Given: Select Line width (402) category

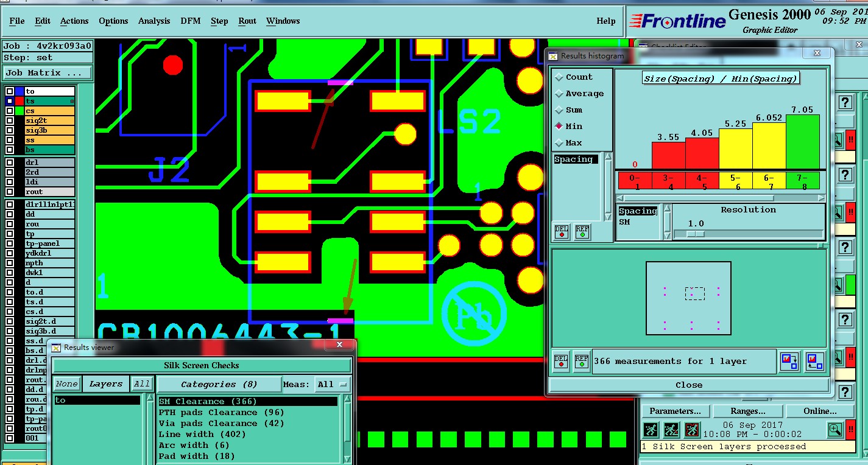Looking at the screenshot, I should click(x=248, y=435).
